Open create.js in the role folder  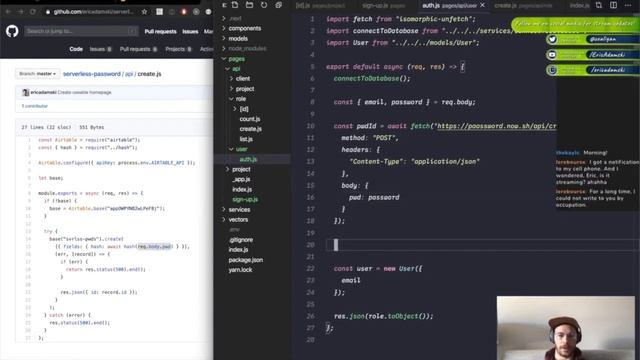(x=251, y=129)
